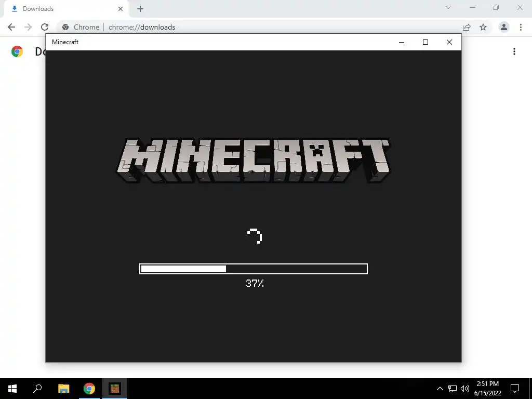Close the Chrome window
Viewport: 532px width, 399px height.
pos(520,7)
